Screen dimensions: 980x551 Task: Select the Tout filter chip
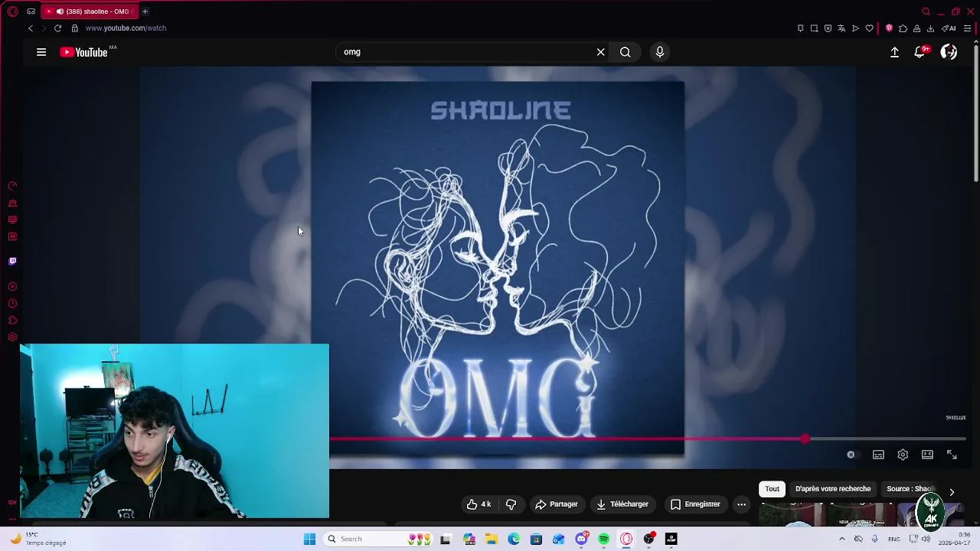(x=772, y=489)
